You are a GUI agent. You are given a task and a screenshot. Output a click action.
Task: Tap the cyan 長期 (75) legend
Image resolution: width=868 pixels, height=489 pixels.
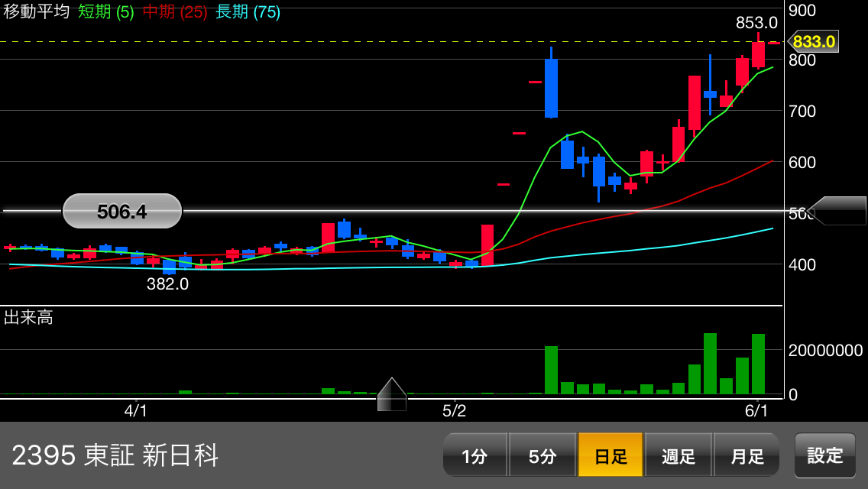248,11
